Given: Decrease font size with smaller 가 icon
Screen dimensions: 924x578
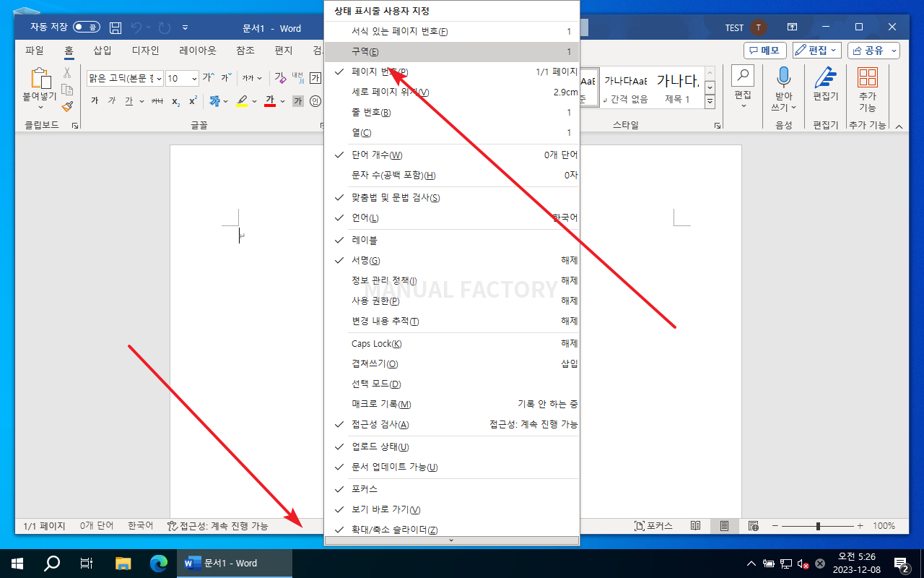Looking at the screenshot, I should (x=226, y=78).
